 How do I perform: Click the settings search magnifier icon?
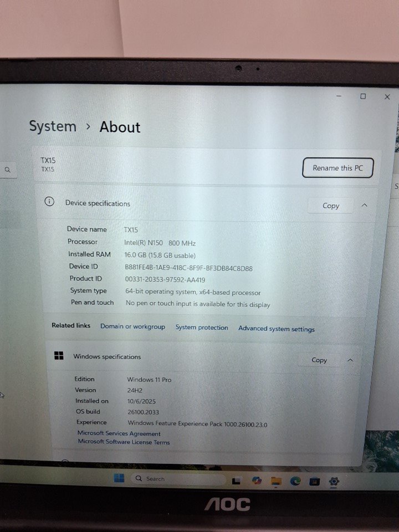(x=8, y=170)
